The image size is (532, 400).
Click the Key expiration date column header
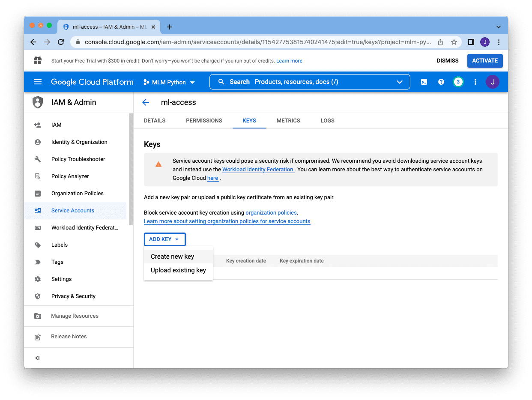pos(302,261)
